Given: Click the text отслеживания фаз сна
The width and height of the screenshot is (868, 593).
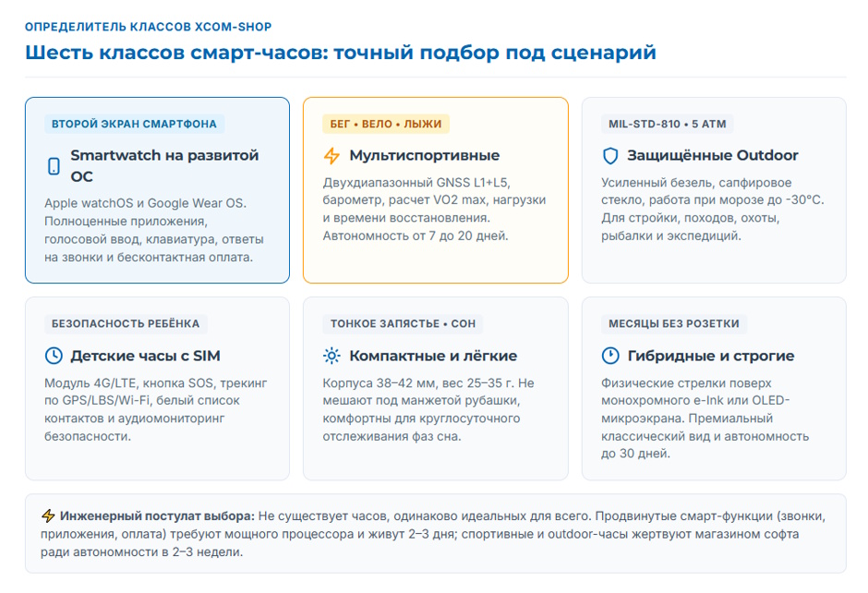Looking at the screenshot, I should pyautogui.click(x=392, y=436).
